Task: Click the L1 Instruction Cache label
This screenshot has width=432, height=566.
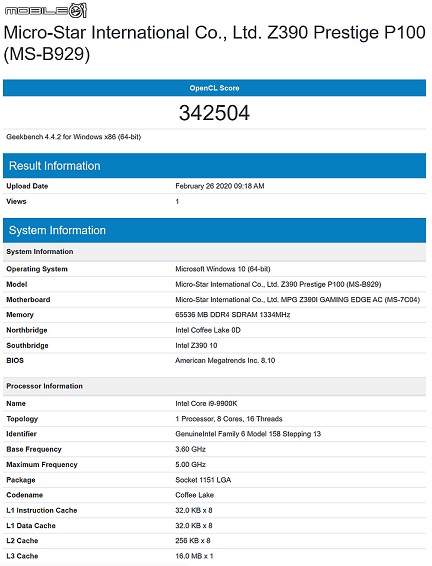Action: coord(42,510)
